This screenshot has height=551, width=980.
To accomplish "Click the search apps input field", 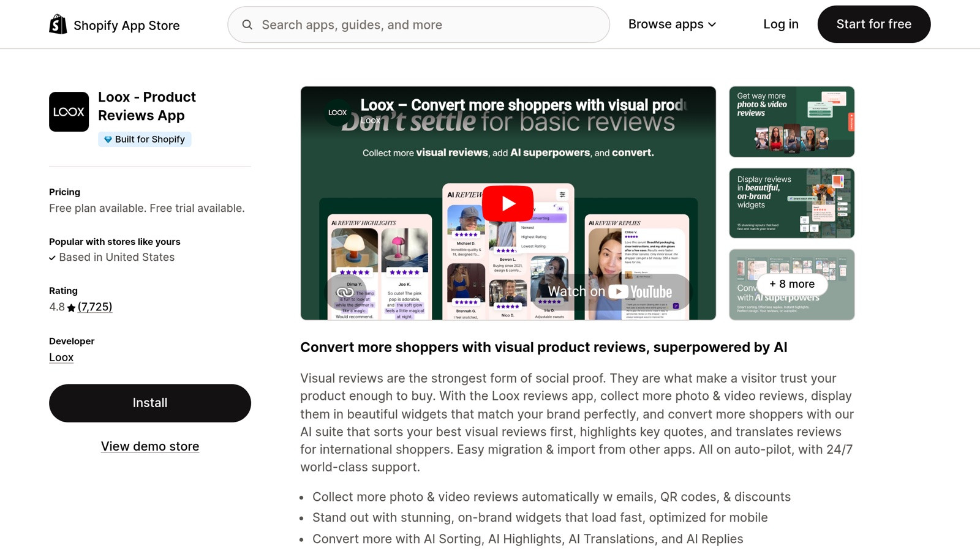I will (418, 24).
